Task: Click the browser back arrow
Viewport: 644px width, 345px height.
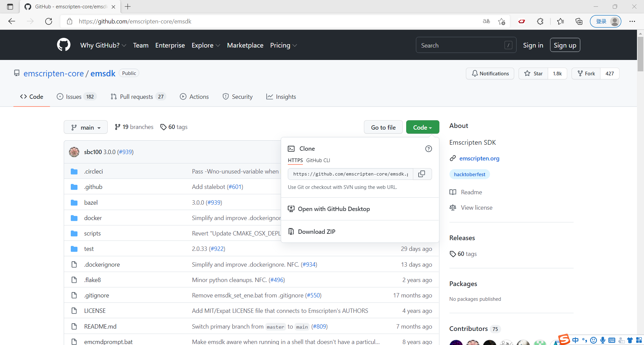Action: tap(12, 21)
